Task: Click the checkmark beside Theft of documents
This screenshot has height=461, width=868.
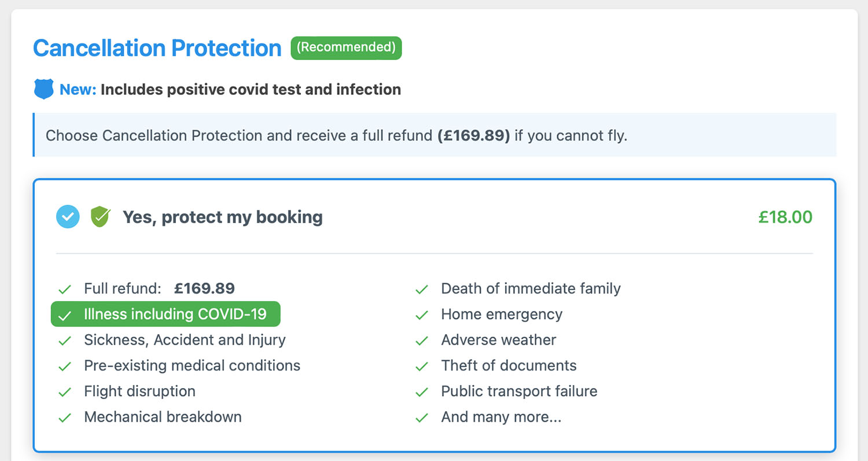Action: point(422,367)
